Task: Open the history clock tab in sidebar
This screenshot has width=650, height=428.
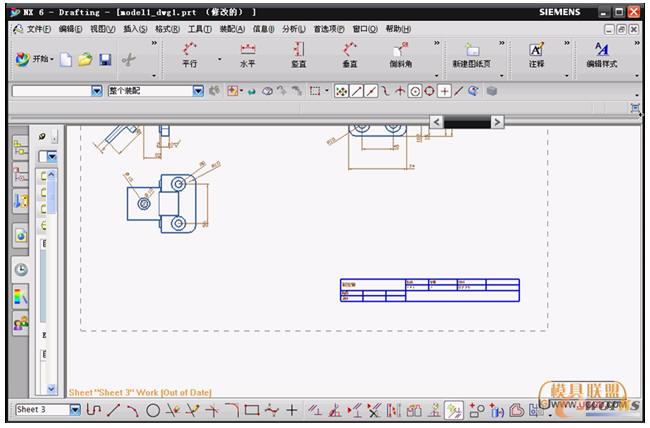Action: point(20,269)
